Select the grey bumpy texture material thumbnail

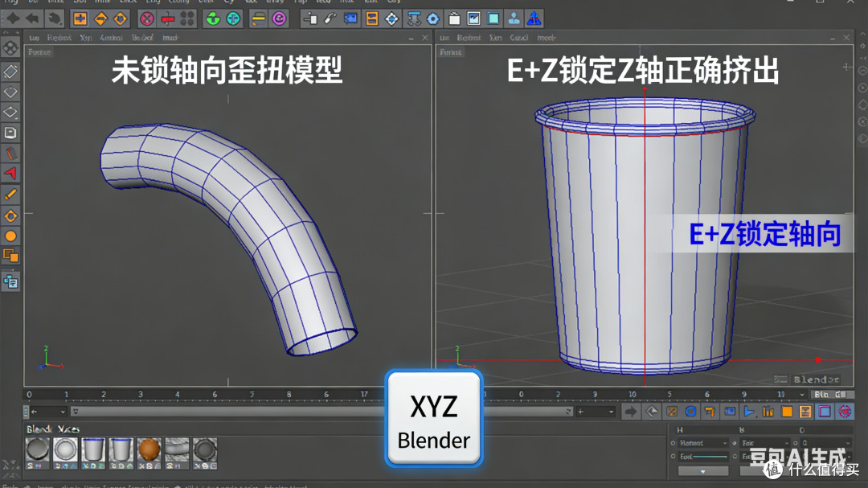coord(177,449)
